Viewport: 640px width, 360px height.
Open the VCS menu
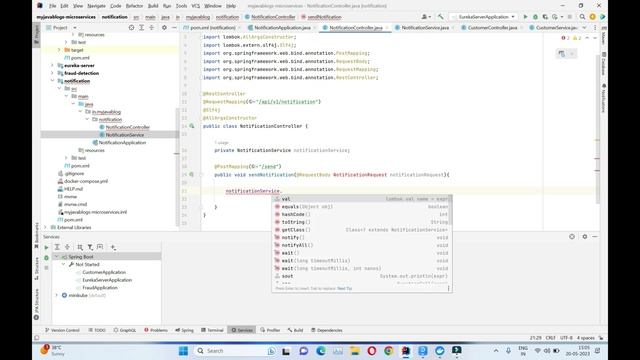(x=196, y=6)
